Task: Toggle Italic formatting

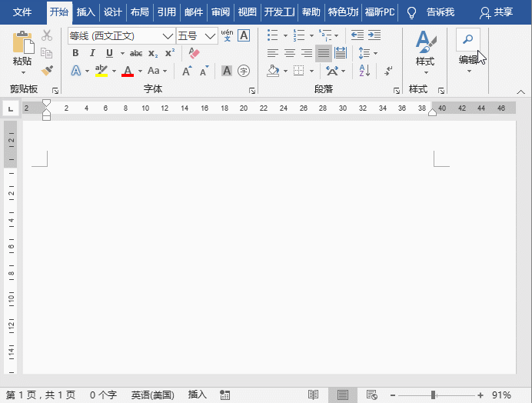Action: 92,53
